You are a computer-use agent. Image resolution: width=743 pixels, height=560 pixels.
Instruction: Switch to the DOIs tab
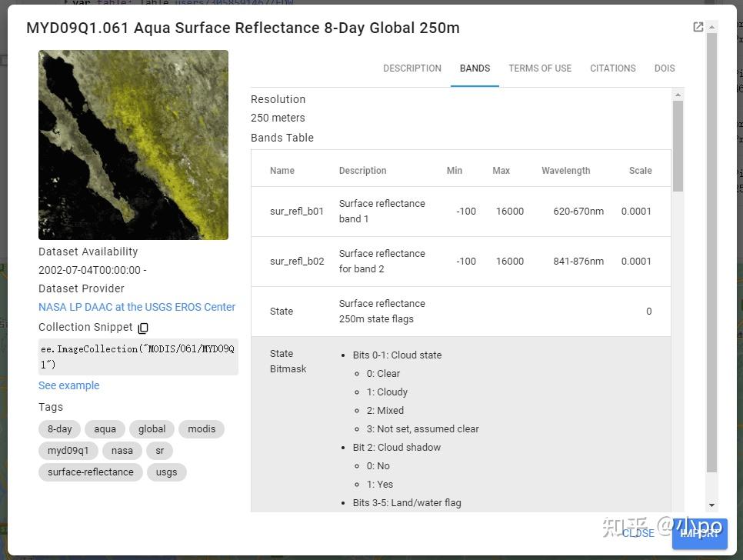[665, 68]
